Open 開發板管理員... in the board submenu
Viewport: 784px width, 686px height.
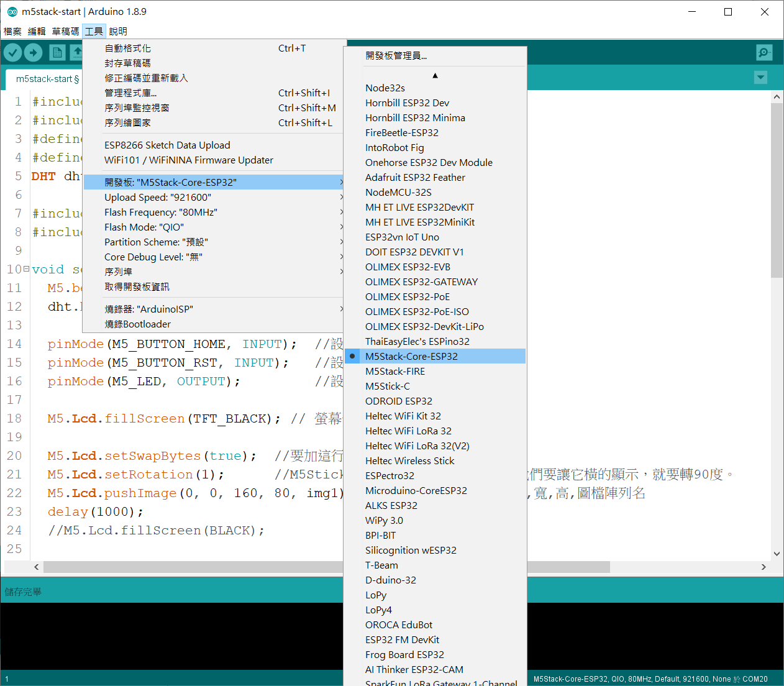coord(435,55)
